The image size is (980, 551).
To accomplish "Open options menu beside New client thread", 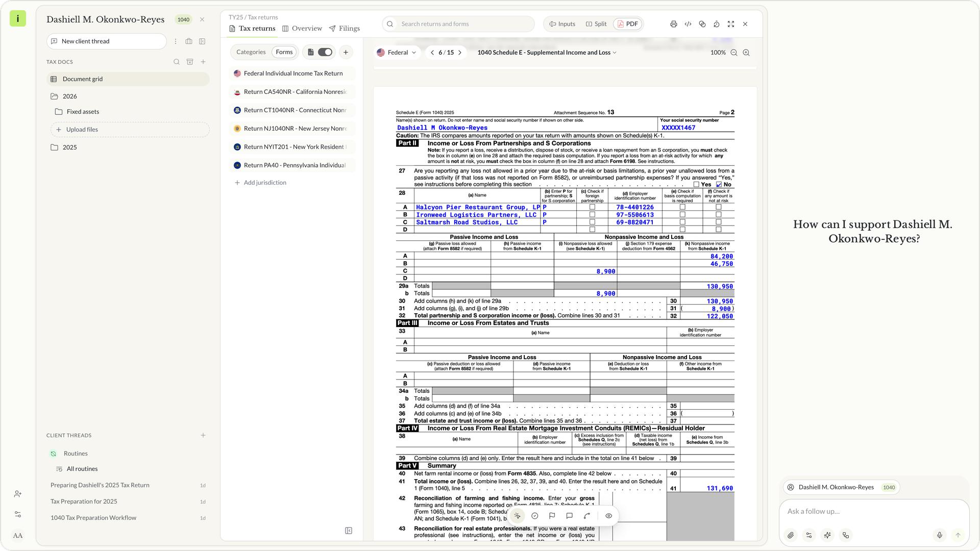I will point(176,41).
